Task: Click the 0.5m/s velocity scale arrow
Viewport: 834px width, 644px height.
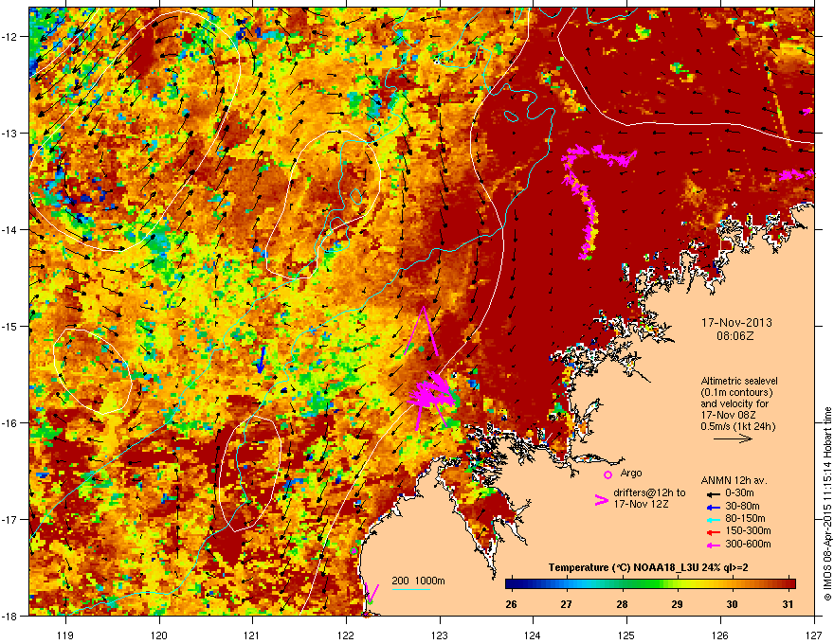Action: click(x=733, y=438)
